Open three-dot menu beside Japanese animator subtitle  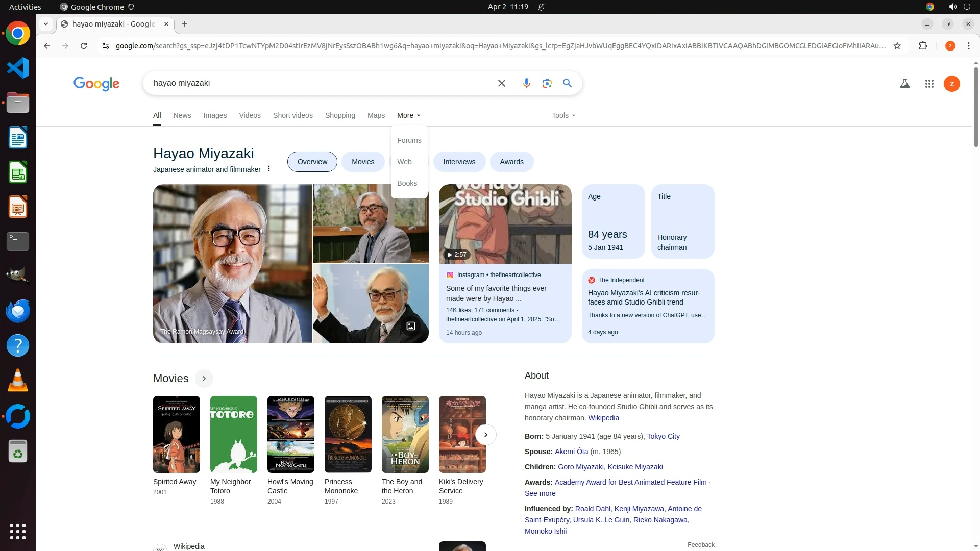coord(269,169)
